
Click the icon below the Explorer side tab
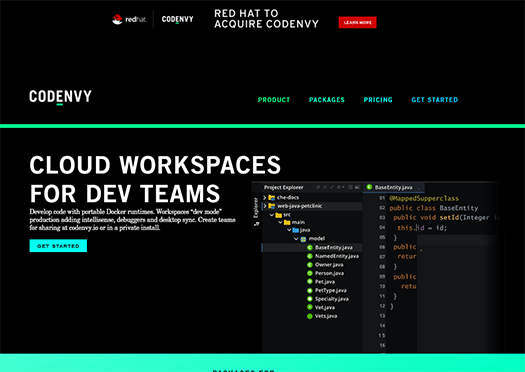tap(256, 224)
